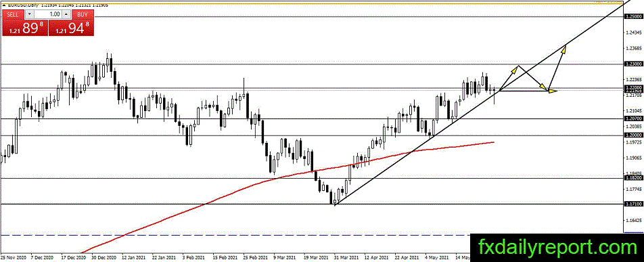Select the 1.1820 price level label
Image resolution: width=644 pixels, height=262 pixels.
(x=633, y=178)
